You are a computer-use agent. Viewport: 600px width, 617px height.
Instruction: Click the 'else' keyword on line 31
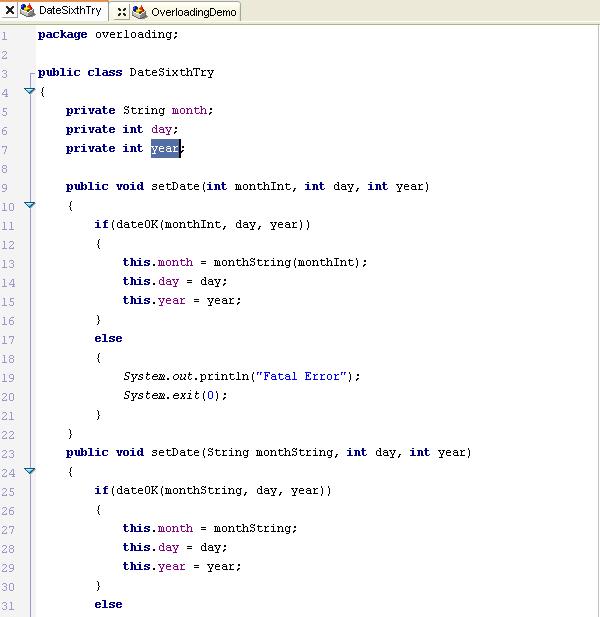pos(108,604)
